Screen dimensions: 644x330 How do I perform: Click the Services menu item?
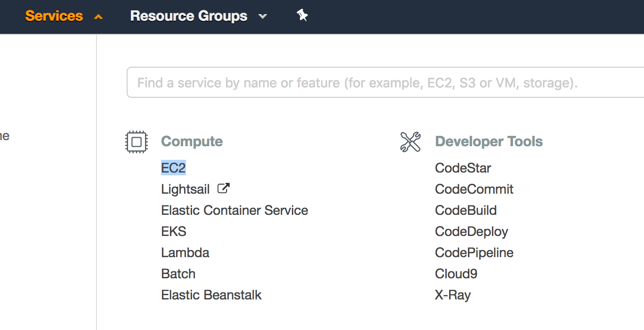click(54, 16)
